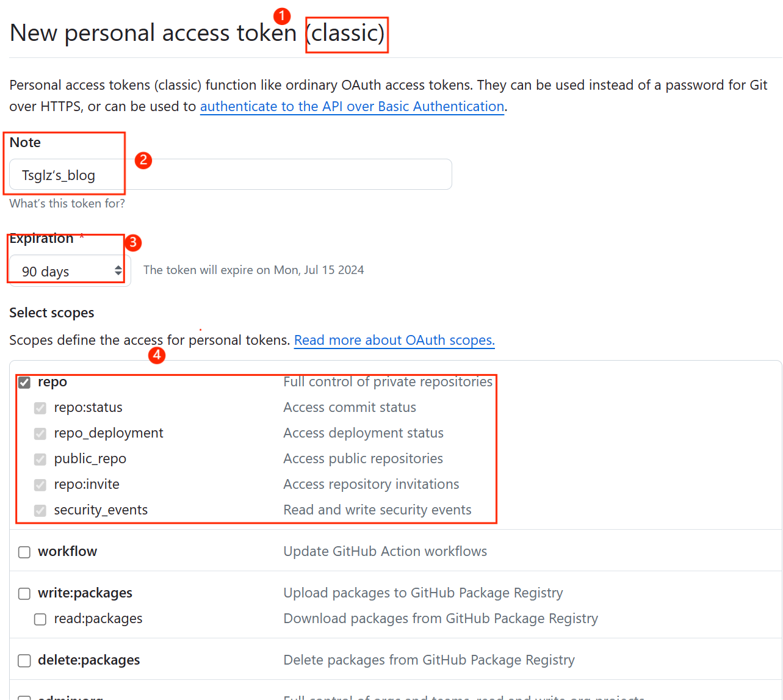
Task: Toggle the repo_deployment checkbox
Action: 40,434
